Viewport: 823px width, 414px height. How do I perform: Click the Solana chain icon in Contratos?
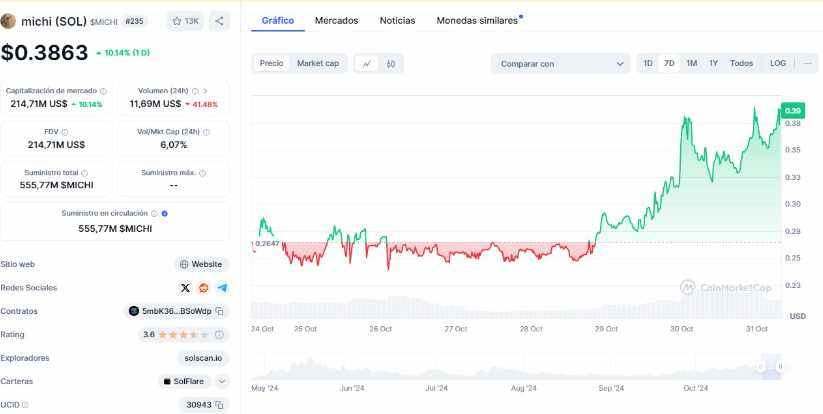coord(134,311)
